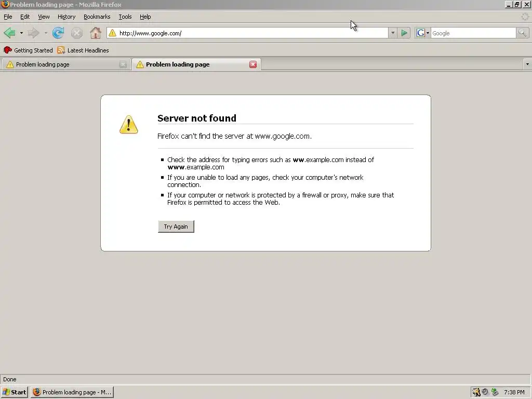Image resolution: width=532 pixels, height=399 pixels.
Task: Click the 7:38 PM clock
Action: coord(514,392)
